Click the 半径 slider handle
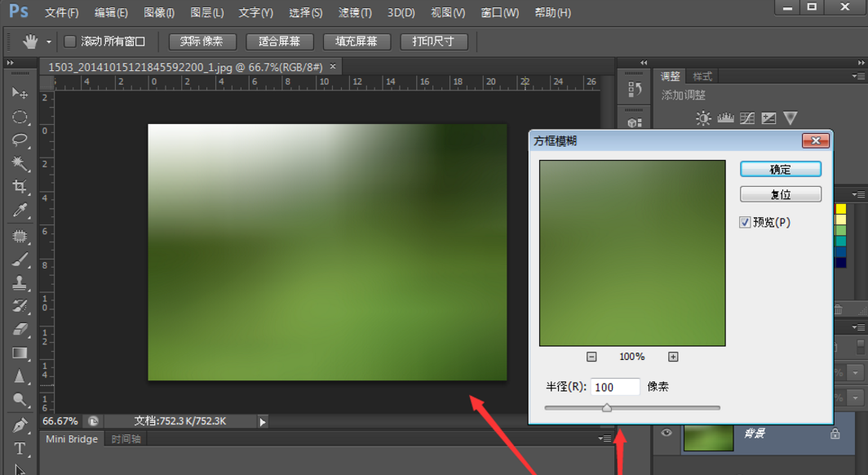 tap(607, 408)
